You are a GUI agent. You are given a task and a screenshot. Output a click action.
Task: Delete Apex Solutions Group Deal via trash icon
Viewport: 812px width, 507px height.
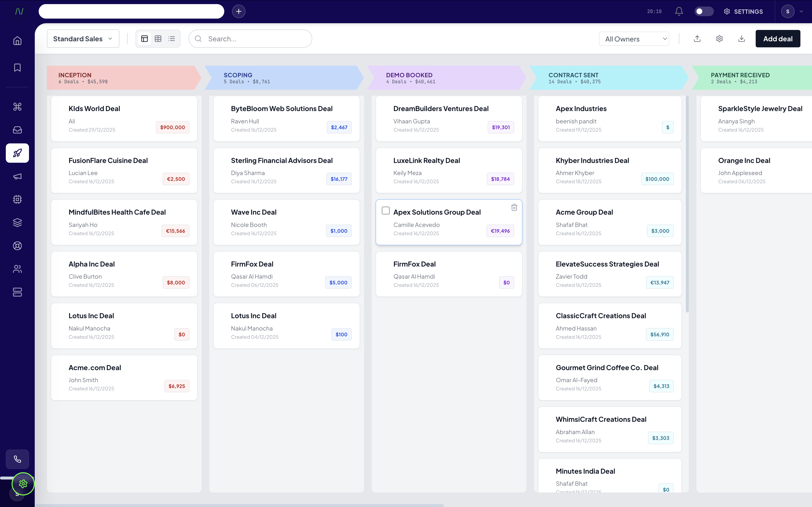pos(514,208)
